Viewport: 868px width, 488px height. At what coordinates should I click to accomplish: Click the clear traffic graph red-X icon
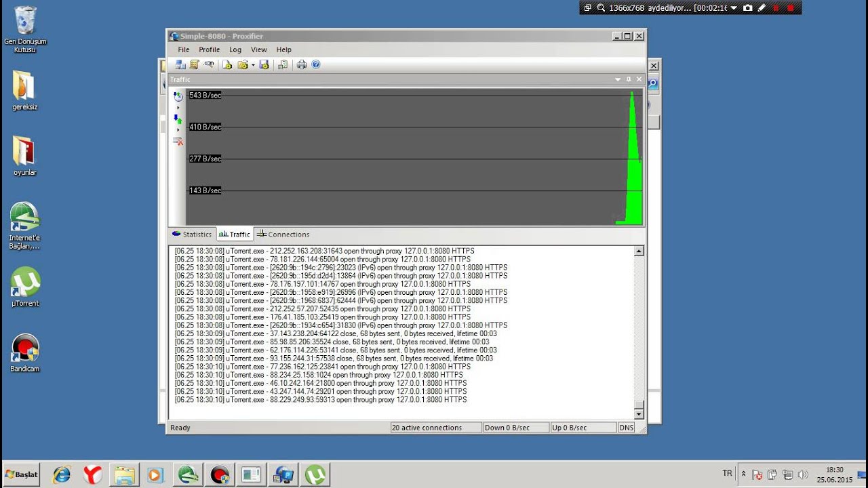point(178,141)
